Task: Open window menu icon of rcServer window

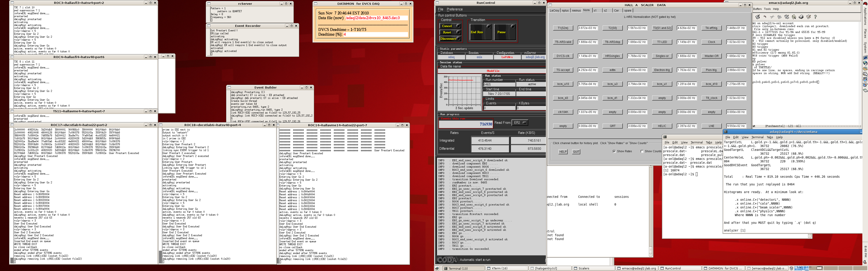Action: pyautogui.click(x=209, y=4)
